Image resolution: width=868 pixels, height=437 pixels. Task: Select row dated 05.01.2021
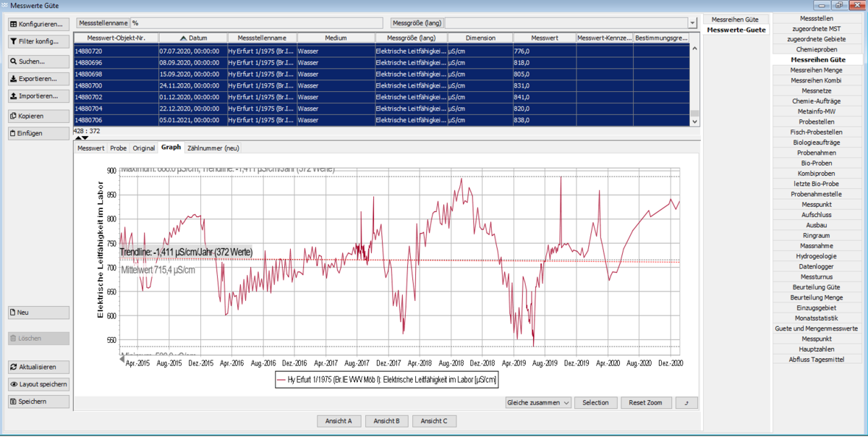(382, 120)
